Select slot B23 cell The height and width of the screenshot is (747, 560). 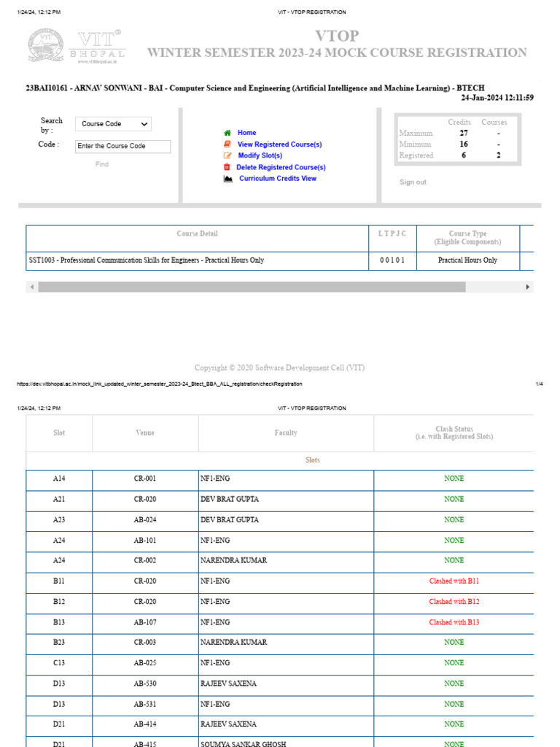(59, 643)
